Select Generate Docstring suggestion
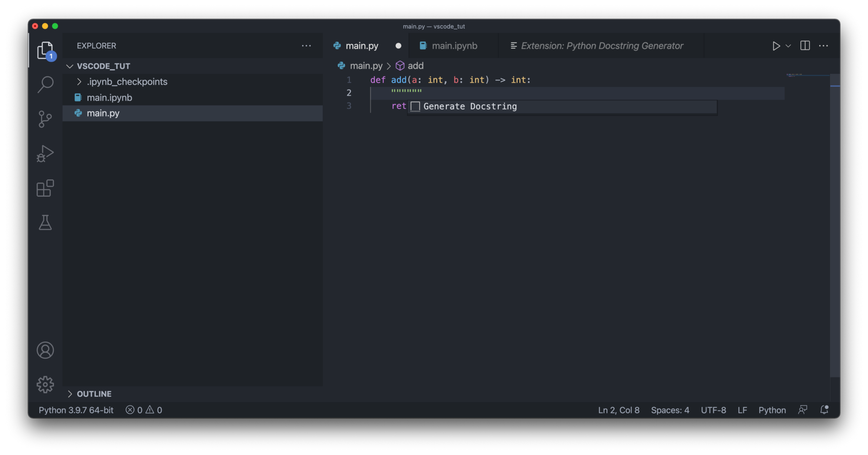The width and height of the screenshot is (868, 455). tap(470, 106)
